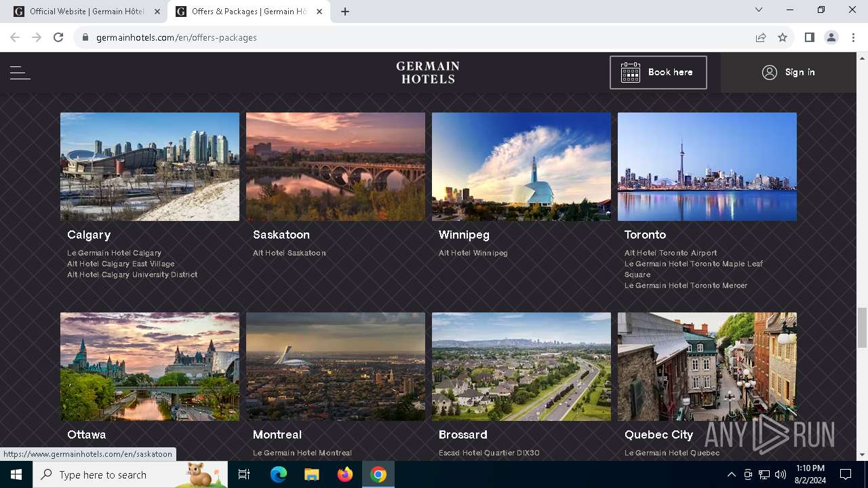Screen dimensions: 868x488
Task: Open Task View on taskbar
Action: click(x=244, y=474)
